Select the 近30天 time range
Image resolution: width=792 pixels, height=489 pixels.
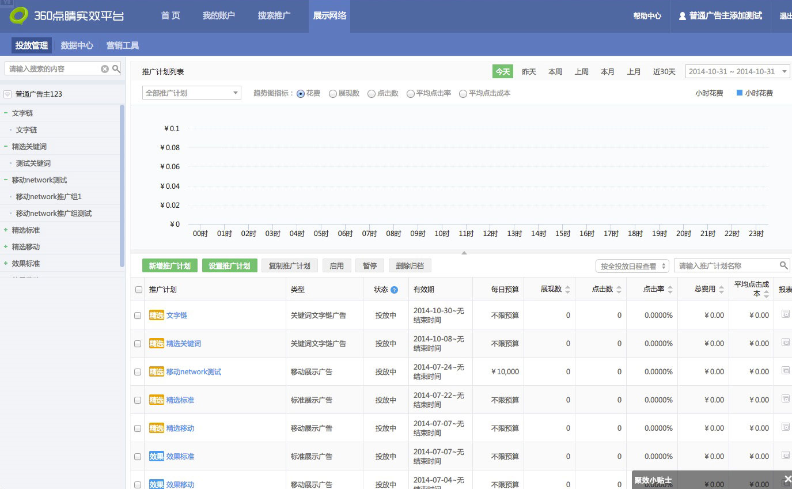coord(664,72)
